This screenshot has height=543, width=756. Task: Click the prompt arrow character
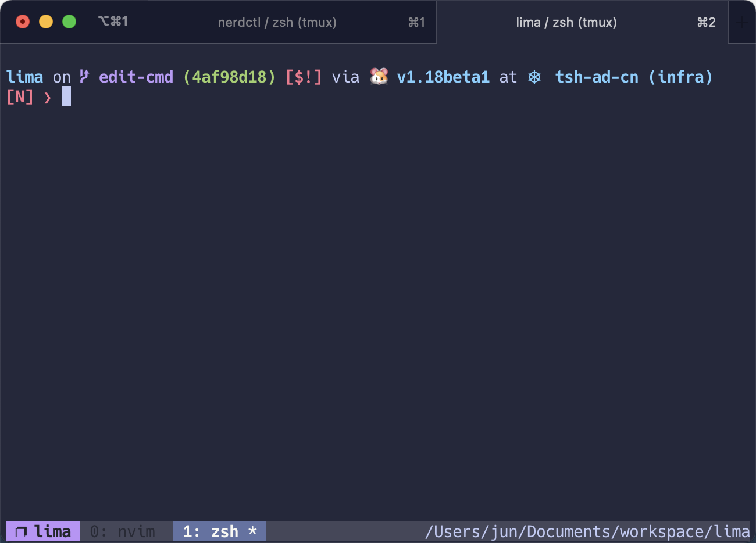[x=48, y=98]
